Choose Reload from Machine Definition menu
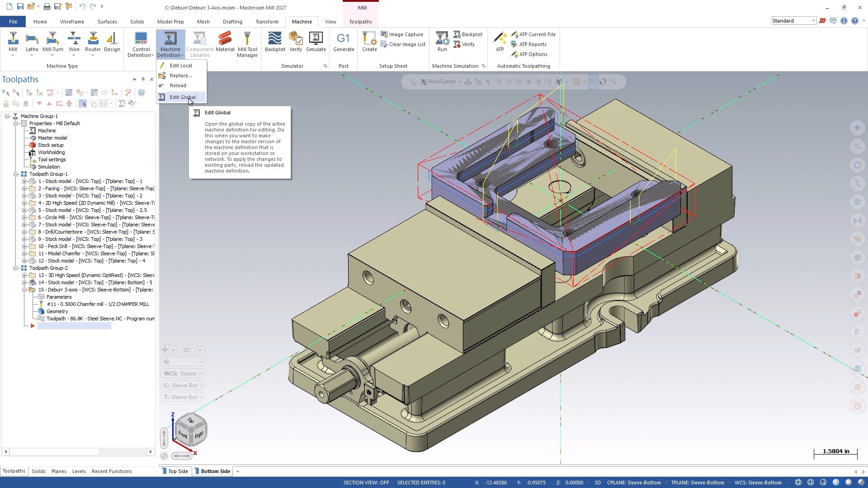This screenshot has height=488, width=868. pos(181,85)
